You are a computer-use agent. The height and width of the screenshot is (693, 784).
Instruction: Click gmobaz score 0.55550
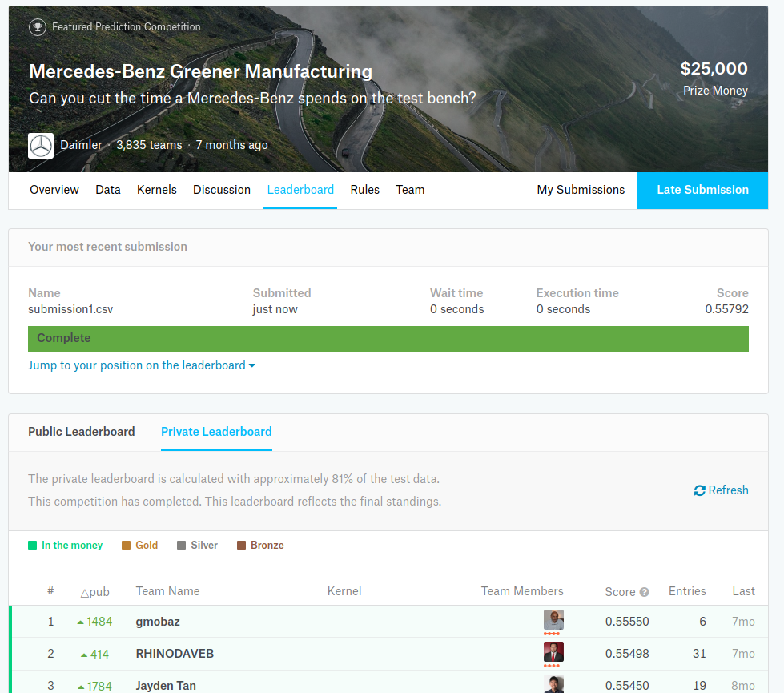627,622
